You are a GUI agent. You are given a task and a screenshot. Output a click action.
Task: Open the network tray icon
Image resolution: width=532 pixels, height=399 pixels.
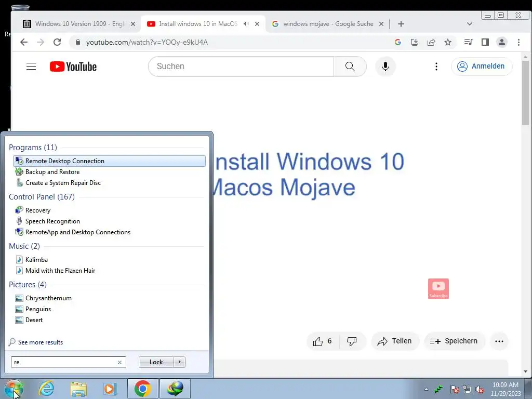pos(467,390)
